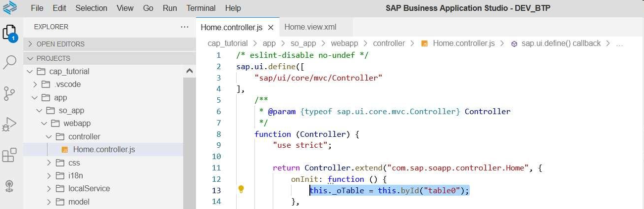Screen dimensions: 644x209
Task: Collapse the PROJECTS section
Action: 53,58
